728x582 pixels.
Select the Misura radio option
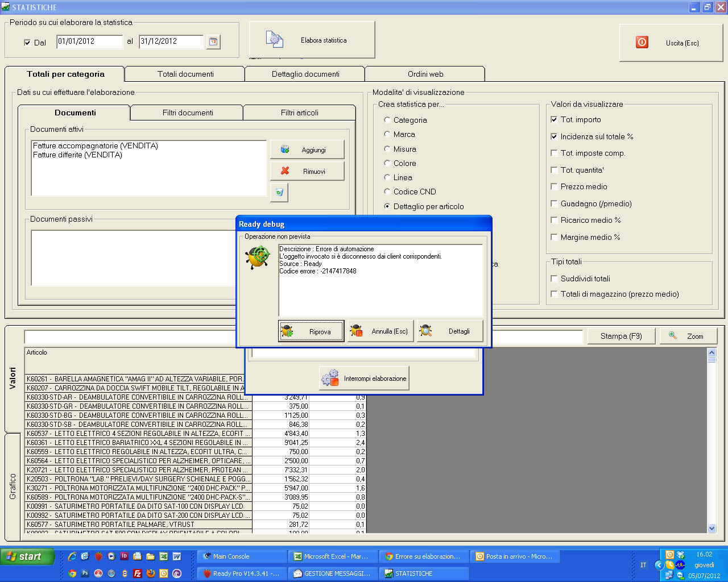coord(387,149)
